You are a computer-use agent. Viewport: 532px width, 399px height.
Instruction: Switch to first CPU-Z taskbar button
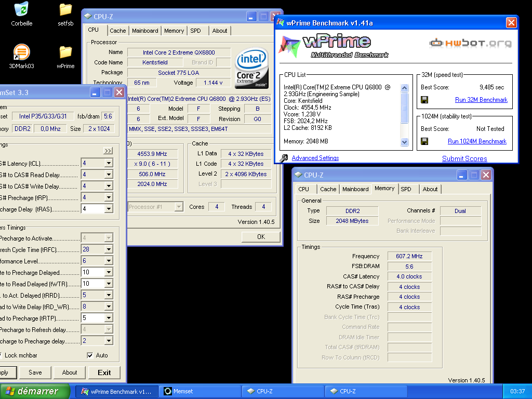(283, 391)
